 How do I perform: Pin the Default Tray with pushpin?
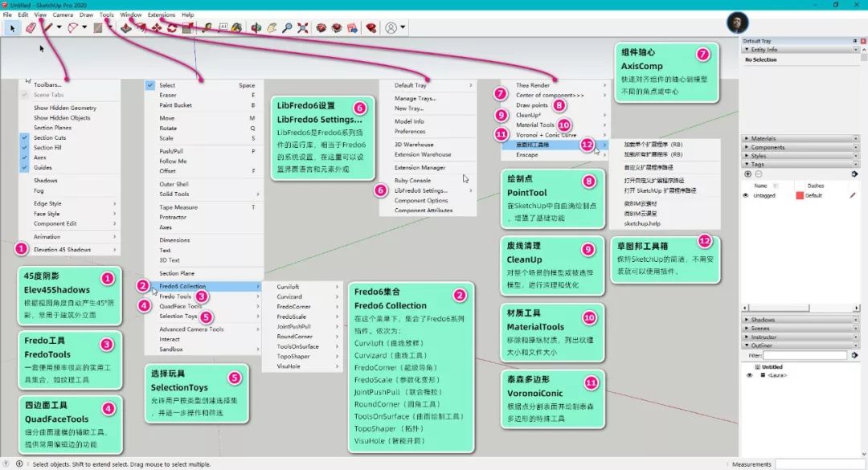pos(854,41)
